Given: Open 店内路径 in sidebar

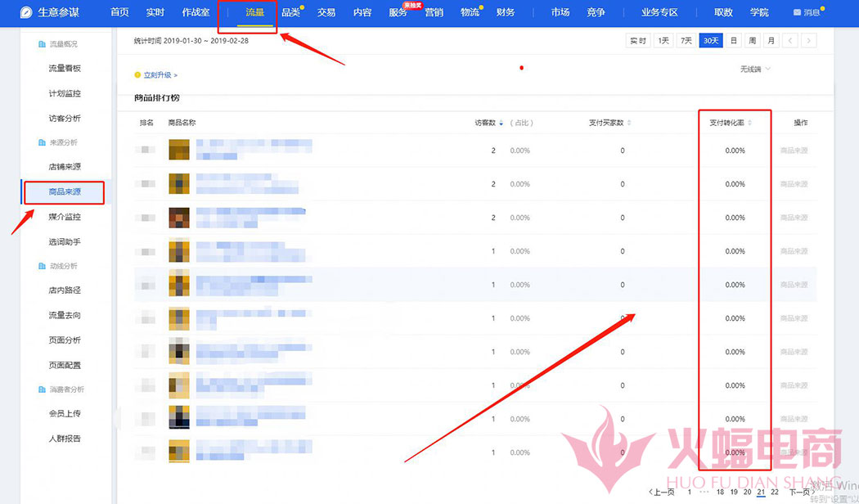Looking at the screenshot, I should click(x=65, y=290).
